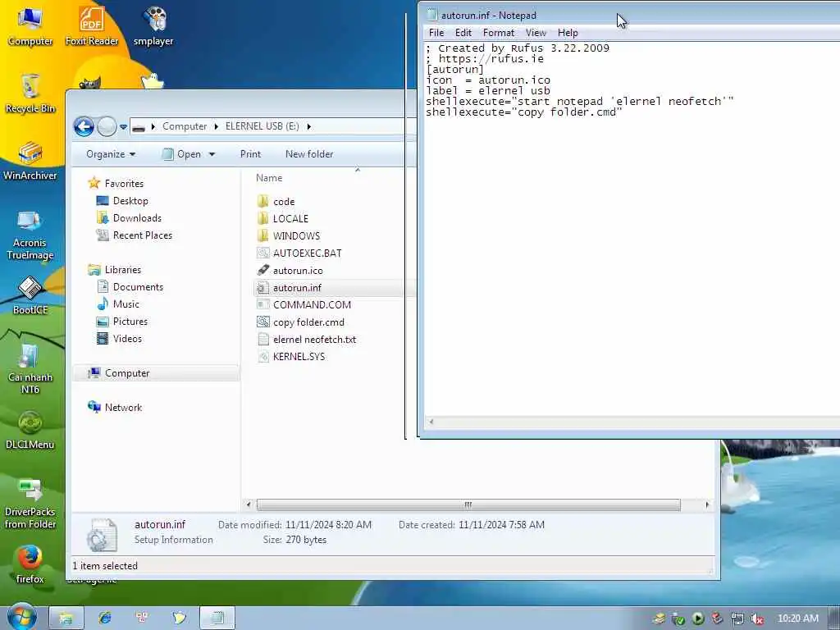Select the AUTOEXEC.BAT file
The image size is (840, 630).
(x=307, y=253)
